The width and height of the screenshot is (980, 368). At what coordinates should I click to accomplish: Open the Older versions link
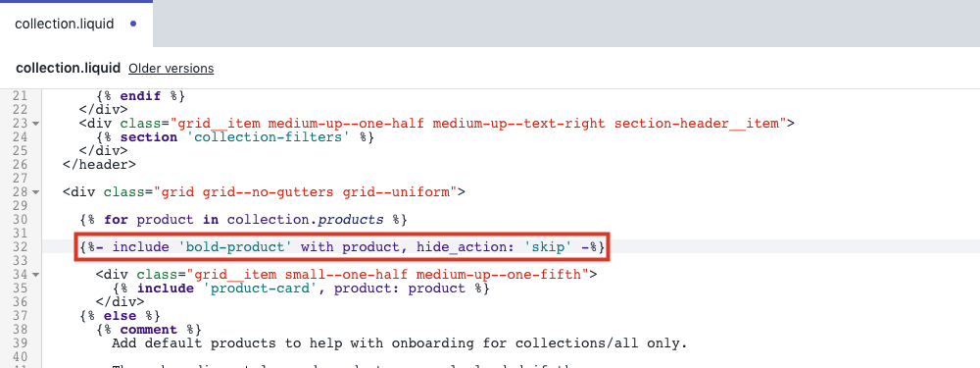click(171, 69)
